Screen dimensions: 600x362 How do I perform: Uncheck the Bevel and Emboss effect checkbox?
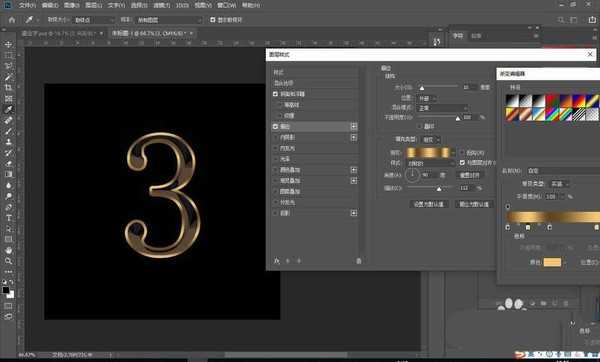coord(276,94)
